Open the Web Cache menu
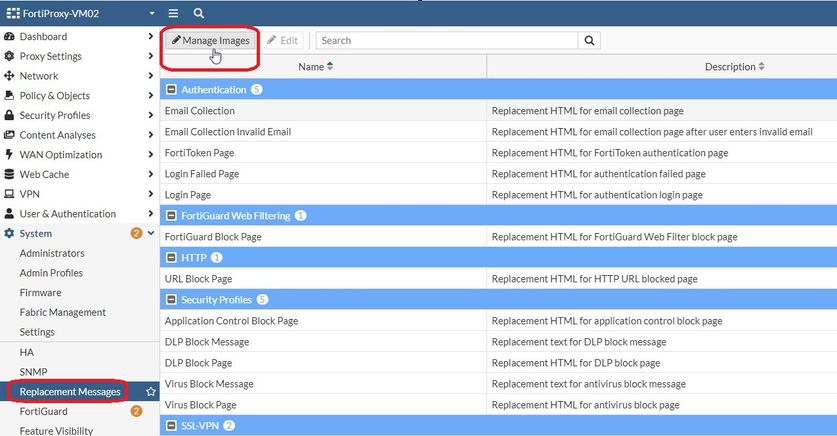Image resolution: width=837 pixels, height=436 pixels. 80,174
